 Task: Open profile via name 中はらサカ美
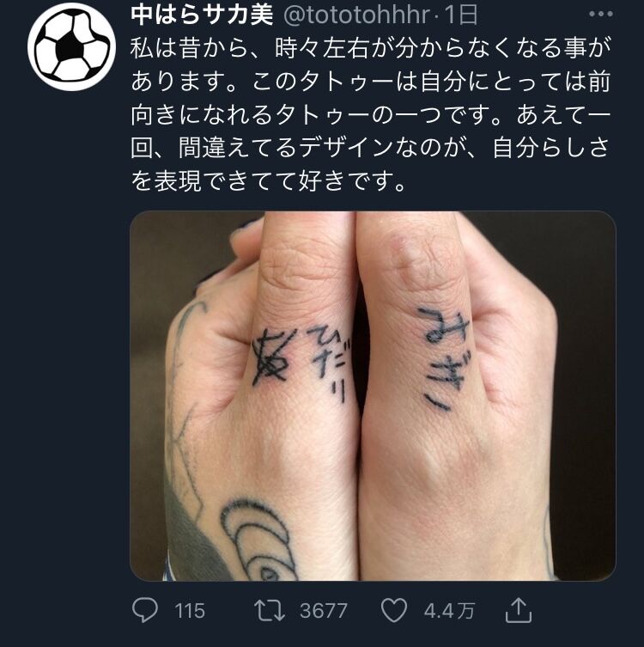click(202, 15)
